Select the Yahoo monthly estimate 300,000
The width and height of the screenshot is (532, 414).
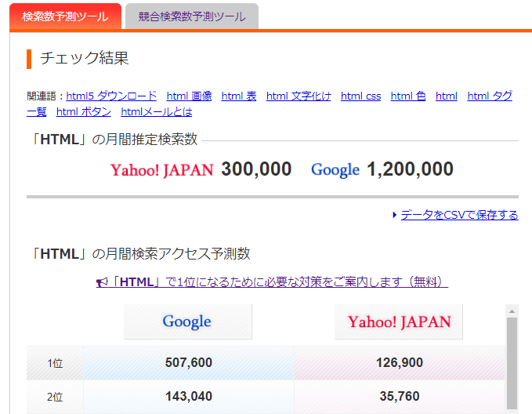pyautogui.click(x=256, y=169)
